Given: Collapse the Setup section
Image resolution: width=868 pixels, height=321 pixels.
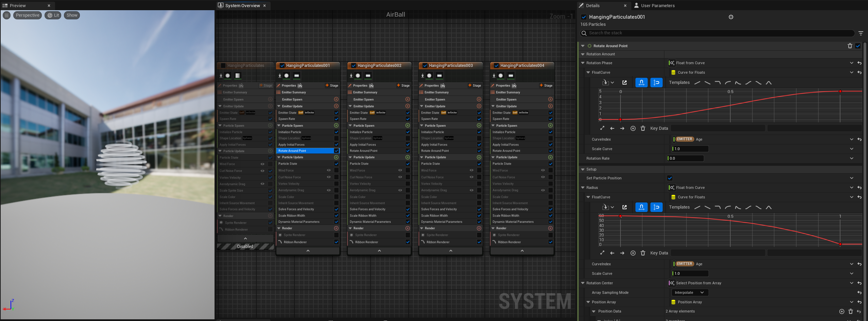Looking at the screenshot, I should click(583, 169).
